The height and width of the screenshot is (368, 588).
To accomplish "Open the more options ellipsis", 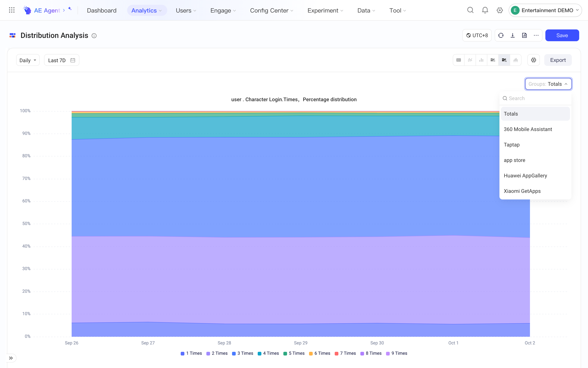I will [536, 36].
